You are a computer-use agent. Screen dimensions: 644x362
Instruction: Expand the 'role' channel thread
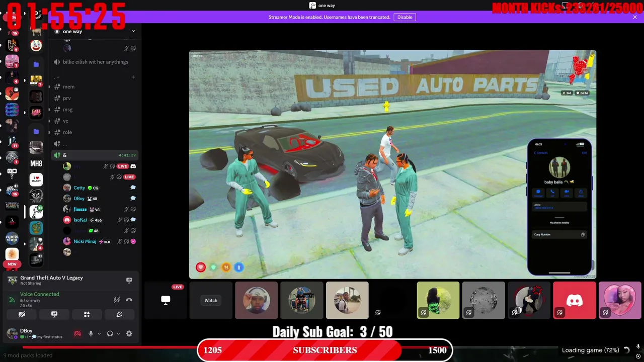49,132
